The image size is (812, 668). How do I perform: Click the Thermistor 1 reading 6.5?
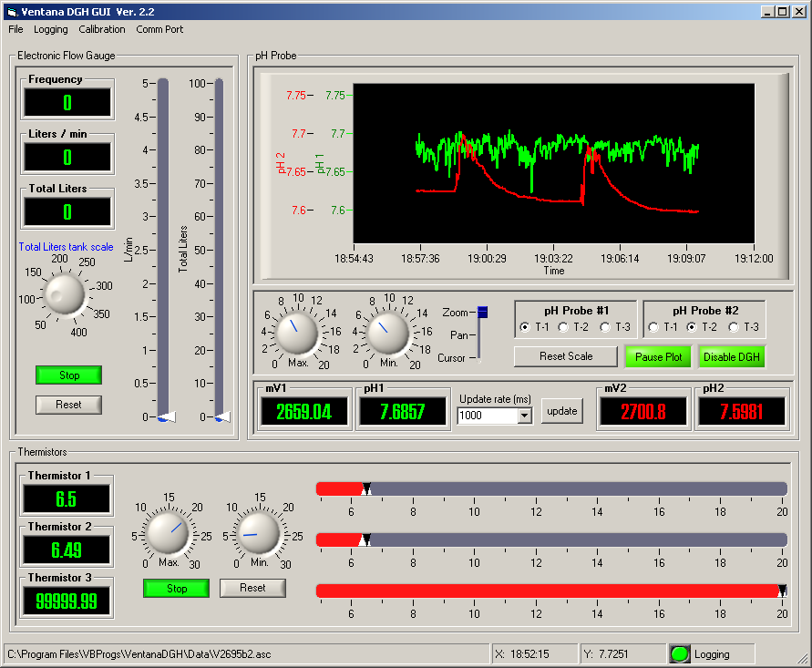pyautogui.click(x=67, y=499)
